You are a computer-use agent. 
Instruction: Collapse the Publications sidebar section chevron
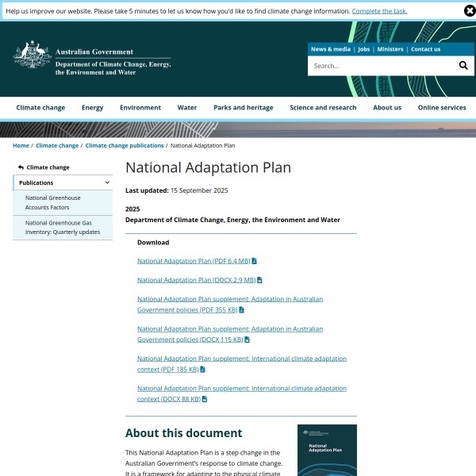(107, 182)
